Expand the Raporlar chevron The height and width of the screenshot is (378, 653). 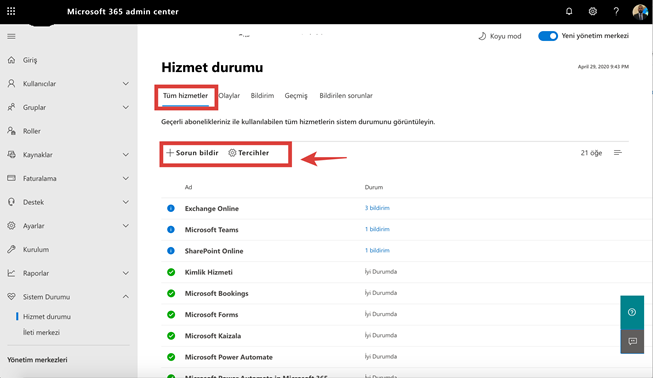pyautogui.click(x=125, y=274)
